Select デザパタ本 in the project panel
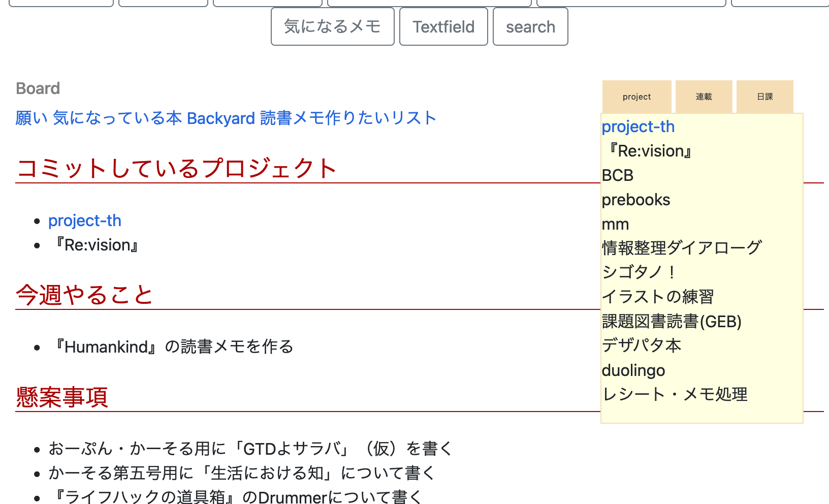The image size is (829, 504). coord(642,345)
